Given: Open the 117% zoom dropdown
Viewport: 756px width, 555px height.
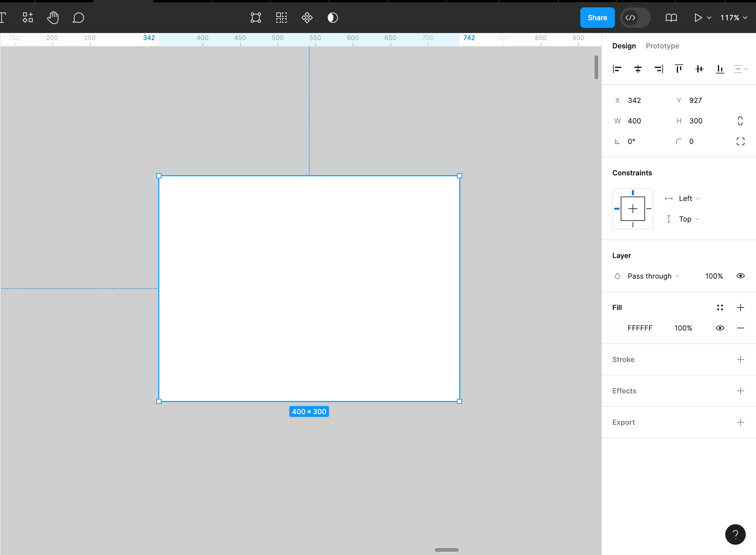Looking at the screenshot, I should (x=734, y=17).
